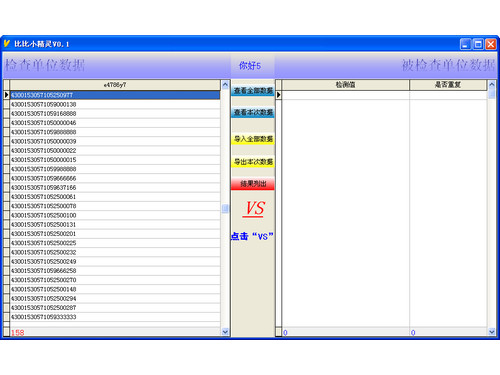
Task: Click the blue 查看本次数据 button
Action: [x=253, y=112]
